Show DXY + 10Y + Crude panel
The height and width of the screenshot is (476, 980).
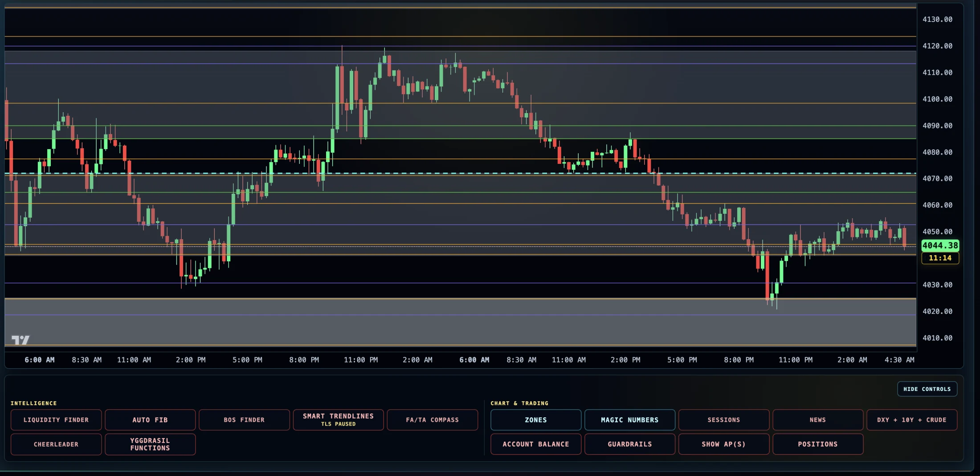(912, 420)
